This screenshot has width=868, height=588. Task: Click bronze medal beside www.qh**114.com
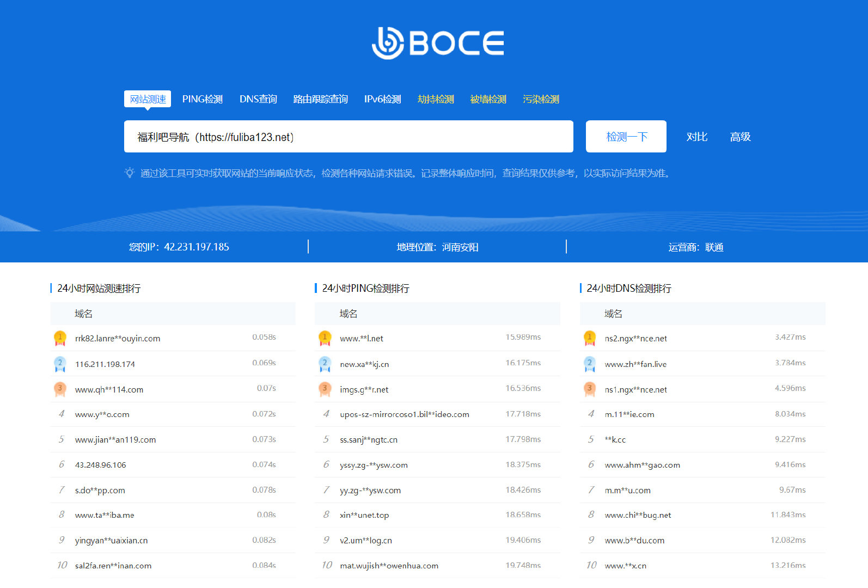[x=60, y=389]
